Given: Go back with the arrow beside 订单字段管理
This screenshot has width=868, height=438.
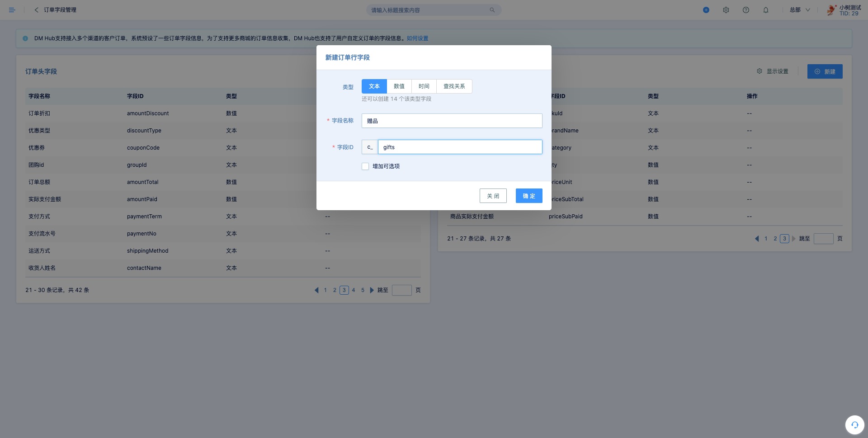Looking at the screenshot, I should (36, 10).
